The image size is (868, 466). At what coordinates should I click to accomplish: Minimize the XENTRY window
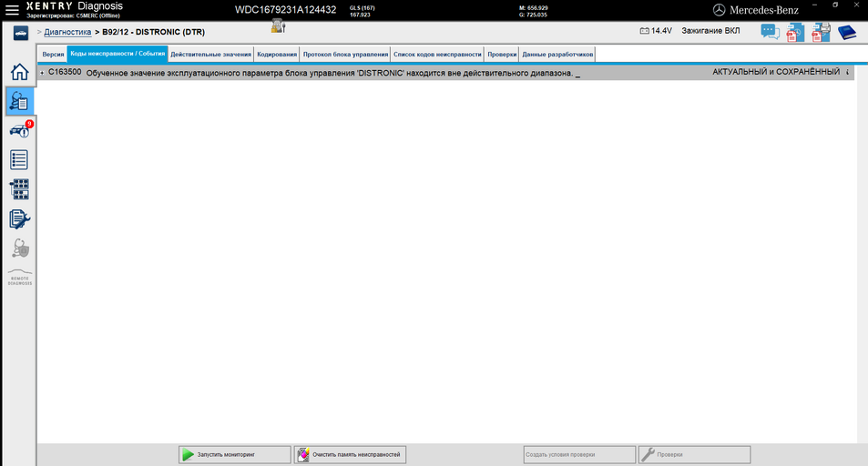coord(814,5)
